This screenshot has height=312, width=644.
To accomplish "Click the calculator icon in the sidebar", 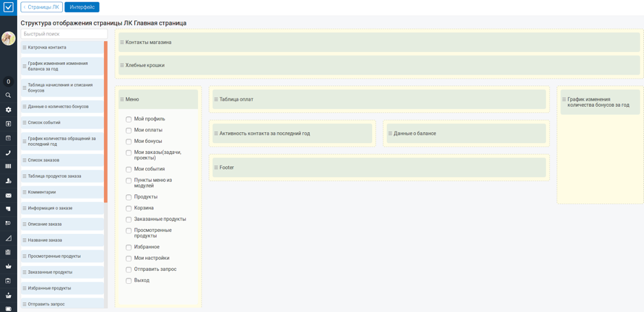I will click(8, 252).
